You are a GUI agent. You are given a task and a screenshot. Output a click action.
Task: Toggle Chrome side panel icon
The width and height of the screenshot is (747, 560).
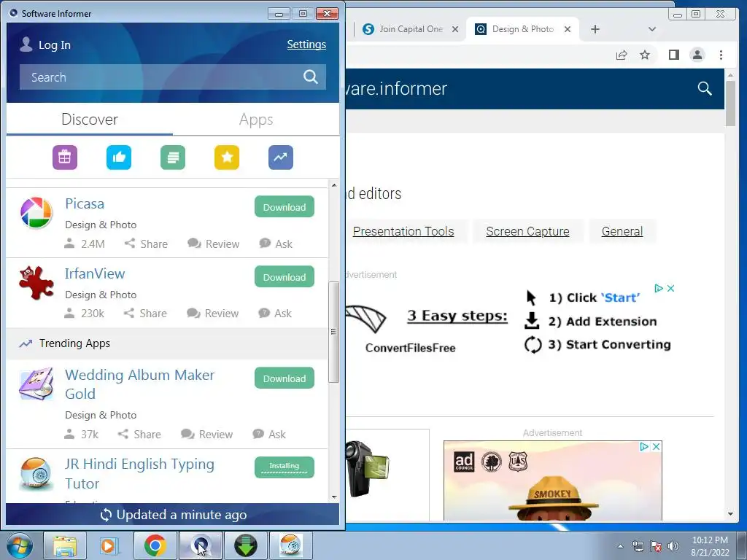click(673, 55)
